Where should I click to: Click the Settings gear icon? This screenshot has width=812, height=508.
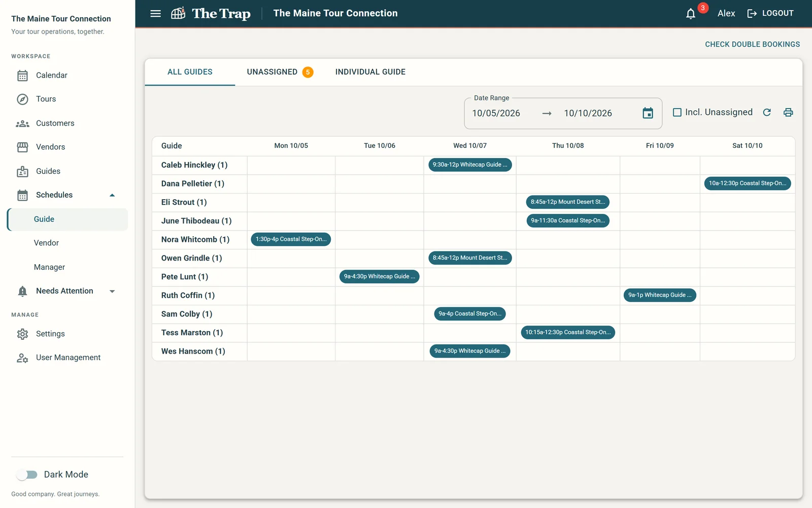pyautogui.click(x=22, y=334)
